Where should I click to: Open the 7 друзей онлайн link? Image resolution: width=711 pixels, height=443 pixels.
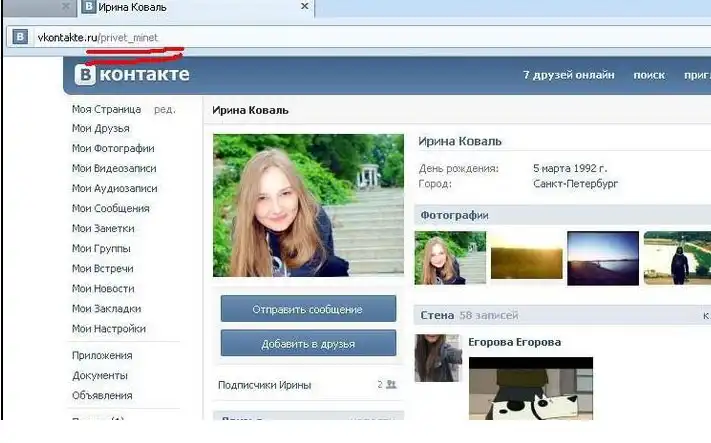[x=566, y=75]
